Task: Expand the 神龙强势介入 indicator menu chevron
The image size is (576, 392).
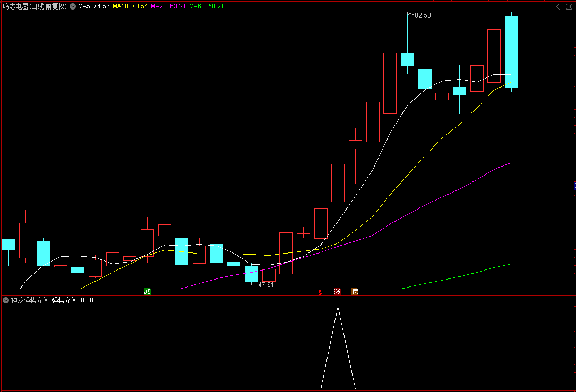Action: coord(6,300)
